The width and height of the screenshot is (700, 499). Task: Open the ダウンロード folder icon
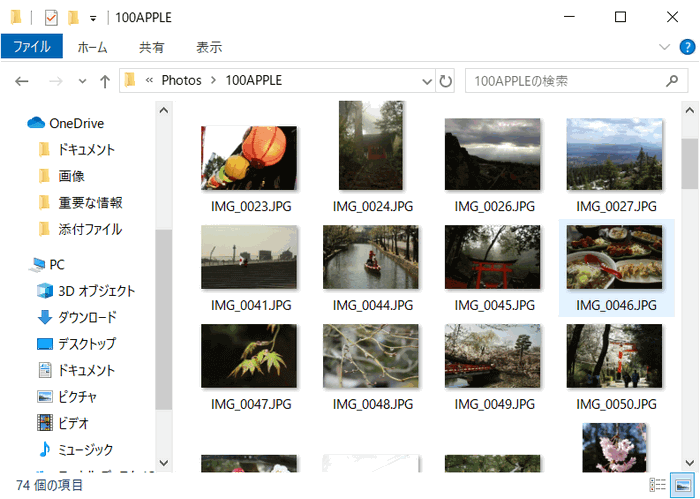tap(45, 317)
